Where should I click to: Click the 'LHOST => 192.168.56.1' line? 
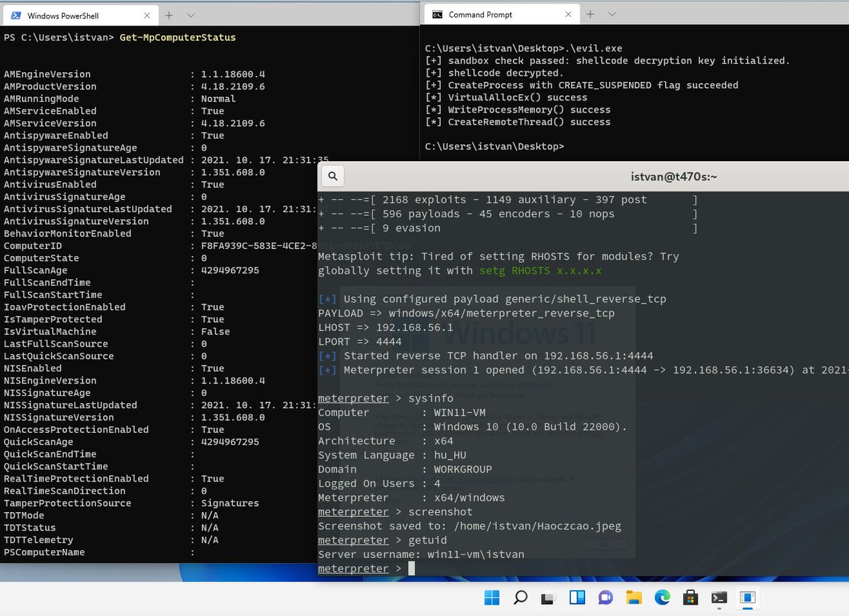[x=386, y=327]
